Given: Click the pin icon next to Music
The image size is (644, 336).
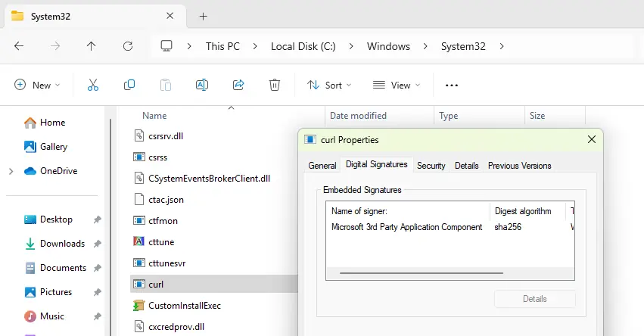Looking at the screenshot, I should pos(97,316).
